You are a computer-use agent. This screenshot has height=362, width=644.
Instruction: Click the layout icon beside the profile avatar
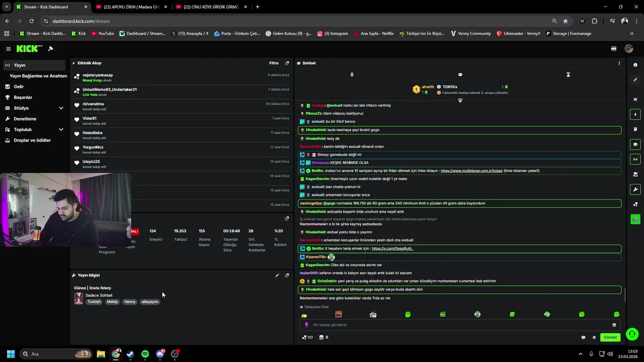coord(613,49)
